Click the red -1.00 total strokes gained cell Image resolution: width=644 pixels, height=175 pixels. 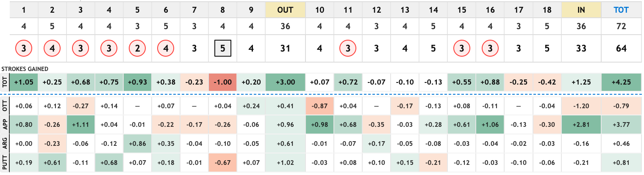click(222, 82)
